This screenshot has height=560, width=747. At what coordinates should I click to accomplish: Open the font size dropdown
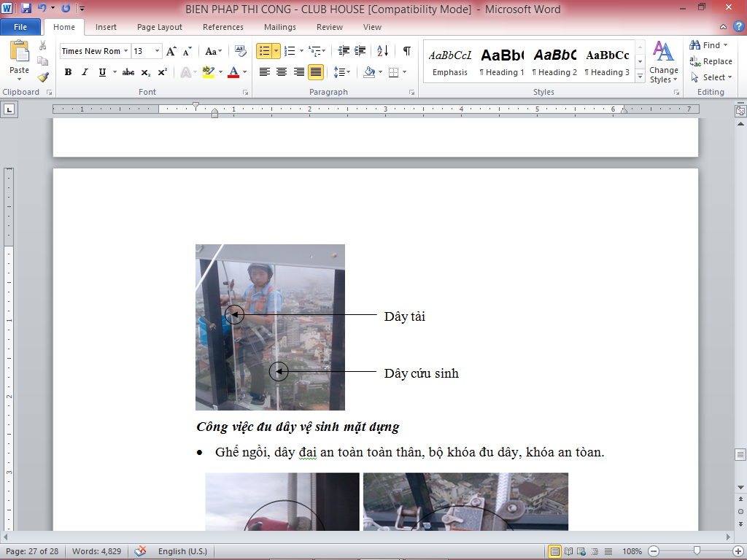coord(157,51)
